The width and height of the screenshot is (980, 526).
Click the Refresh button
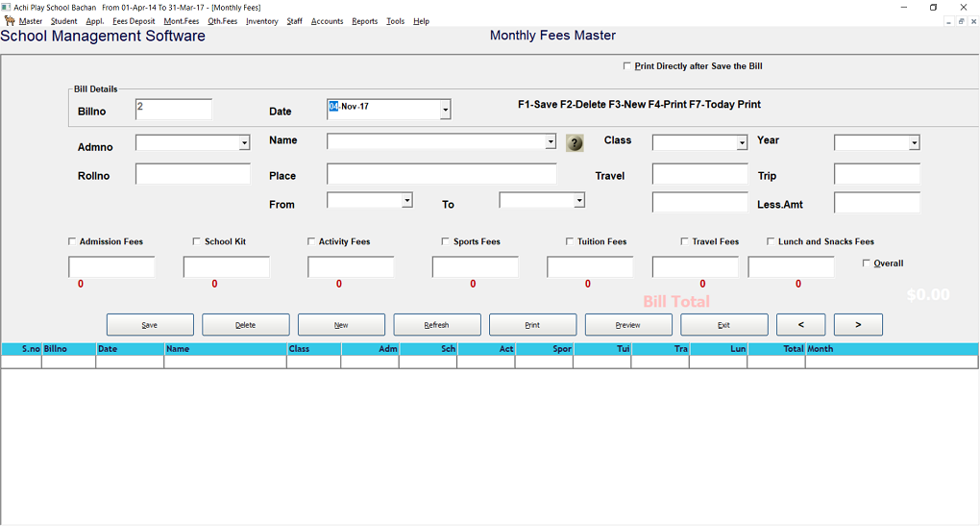tap(437, 325)
